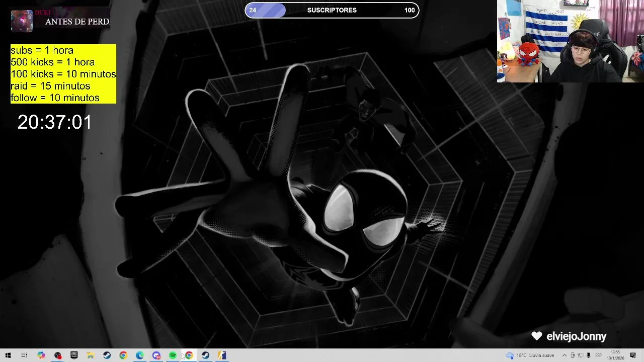The image size is (644, 362).
Task: Open the network status tray icon
Action: click(x=580, y=355)
